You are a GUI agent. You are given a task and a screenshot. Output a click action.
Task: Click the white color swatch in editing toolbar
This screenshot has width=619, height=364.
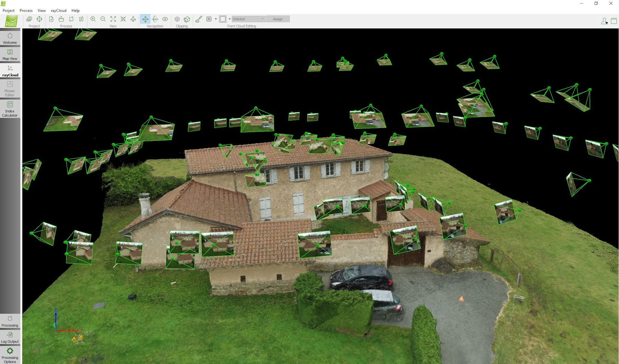222,19
